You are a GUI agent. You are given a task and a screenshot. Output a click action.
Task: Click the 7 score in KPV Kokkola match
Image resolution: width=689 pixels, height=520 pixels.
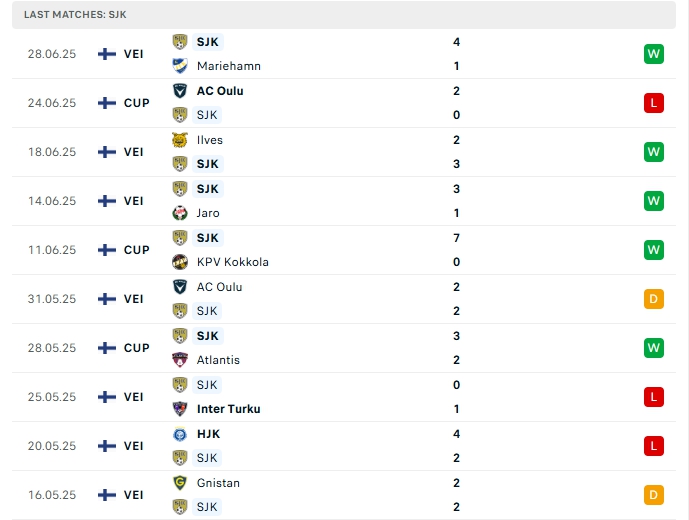[456, 238]
